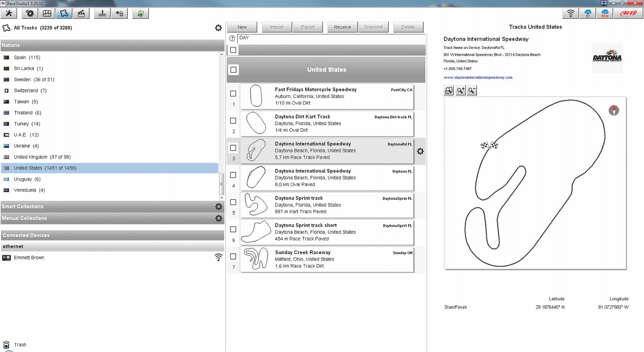The height and width of the screenshot is (352, 644).
Task: Click the New button
Action: tap(242, 27)
